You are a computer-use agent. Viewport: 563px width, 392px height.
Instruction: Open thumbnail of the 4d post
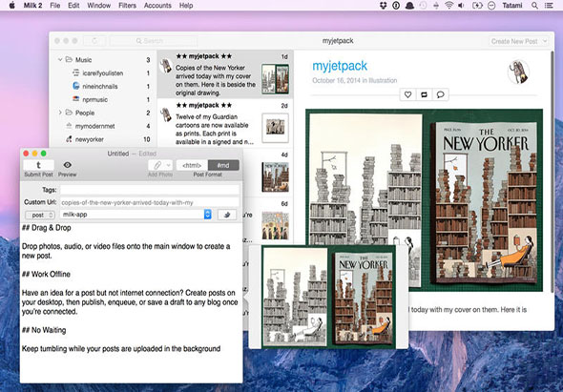click(276, 177)
